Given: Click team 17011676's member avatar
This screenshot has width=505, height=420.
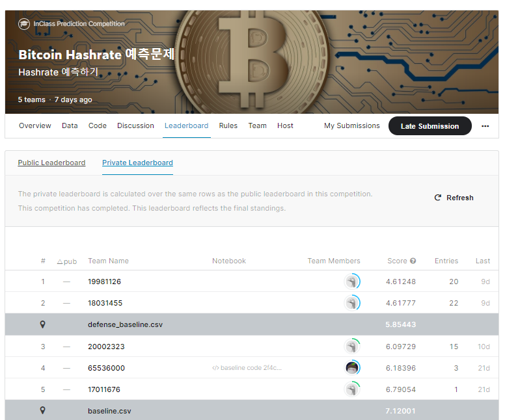Looking at the screenshot, I should click(x=351, y=389).
